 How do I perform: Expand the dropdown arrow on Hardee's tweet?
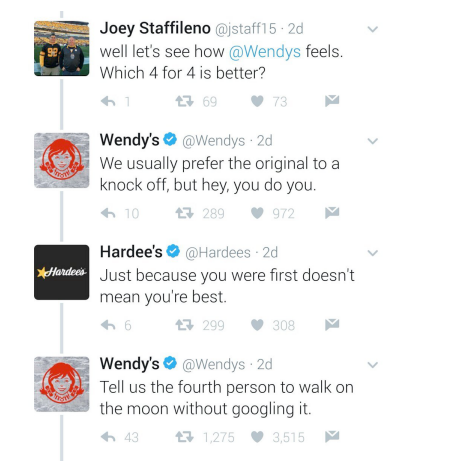pos(372,253)
